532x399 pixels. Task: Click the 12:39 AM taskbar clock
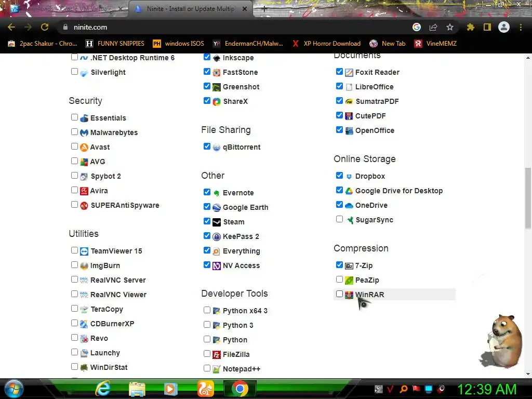coord(487,390)
